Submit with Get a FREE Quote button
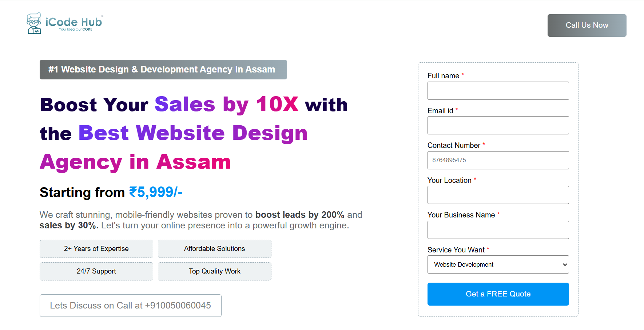This screenshot has width=644, height=330. [498, 294]
